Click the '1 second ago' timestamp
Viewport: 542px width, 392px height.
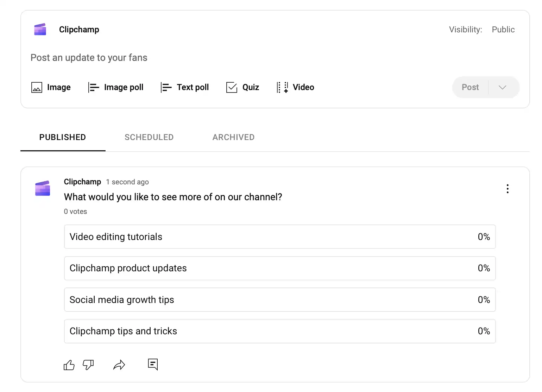(x=127, y=182)
